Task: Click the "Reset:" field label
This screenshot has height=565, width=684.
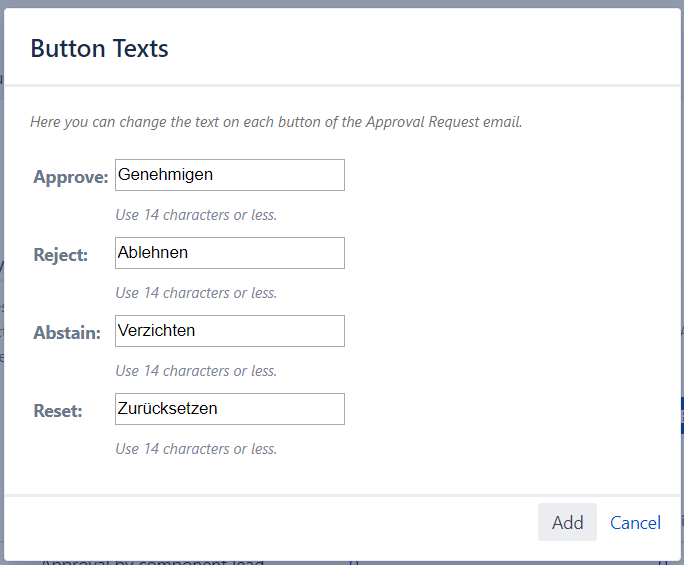Action: pyautogui.click(x=57, y=411)
